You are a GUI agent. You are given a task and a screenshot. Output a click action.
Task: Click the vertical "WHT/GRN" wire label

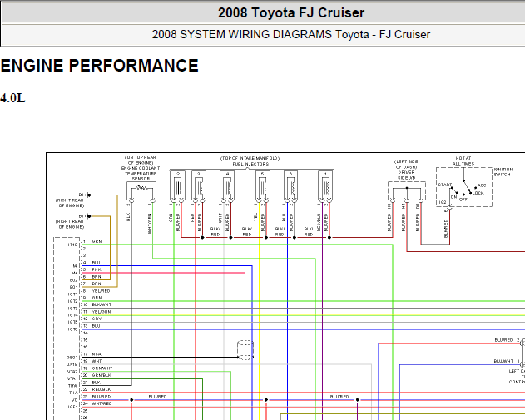coord(149,224)
